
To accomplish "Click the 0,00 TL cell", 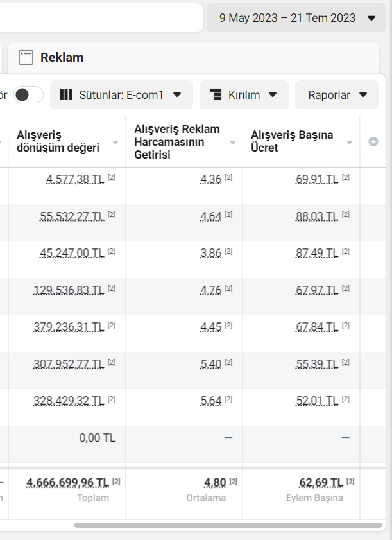I will [98, 438].
